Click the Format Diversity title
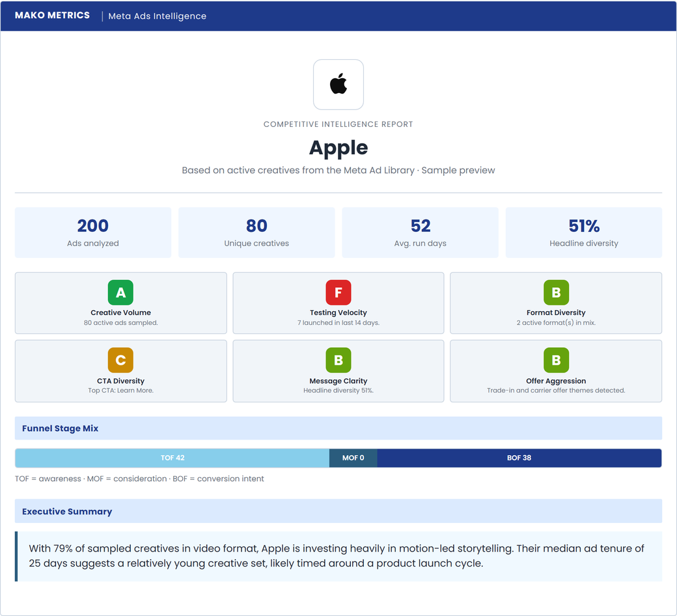The height and width of the screenshot is (616, 677). pyautogui.click(x=556, y=313)
